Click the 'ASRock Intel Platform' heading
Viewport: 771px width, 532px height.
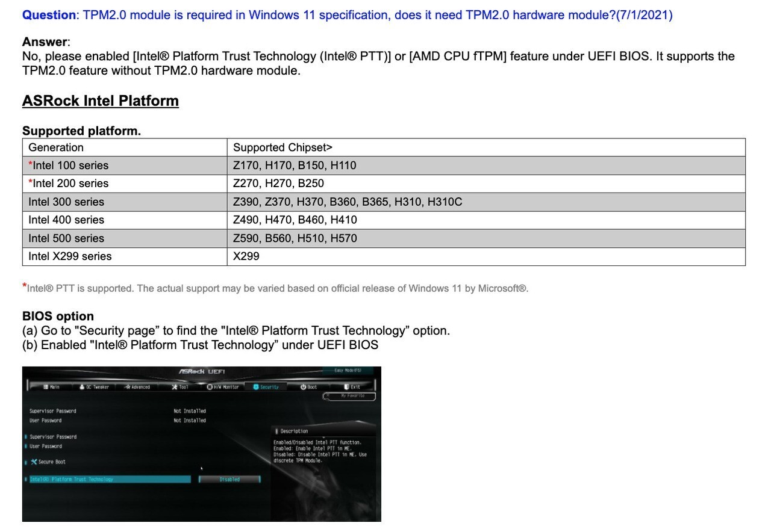click(101, 101)
